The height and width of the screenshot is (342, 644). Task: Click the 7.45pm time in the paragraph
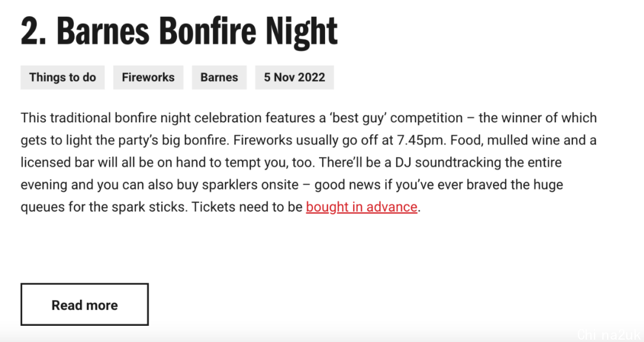(x=420, y=140)
